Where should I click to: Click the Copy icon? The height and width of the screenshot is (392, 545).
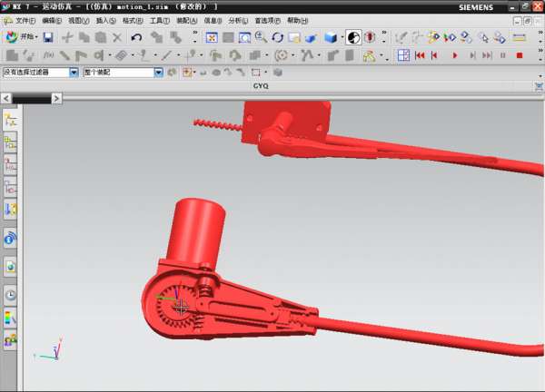point(84,37)
